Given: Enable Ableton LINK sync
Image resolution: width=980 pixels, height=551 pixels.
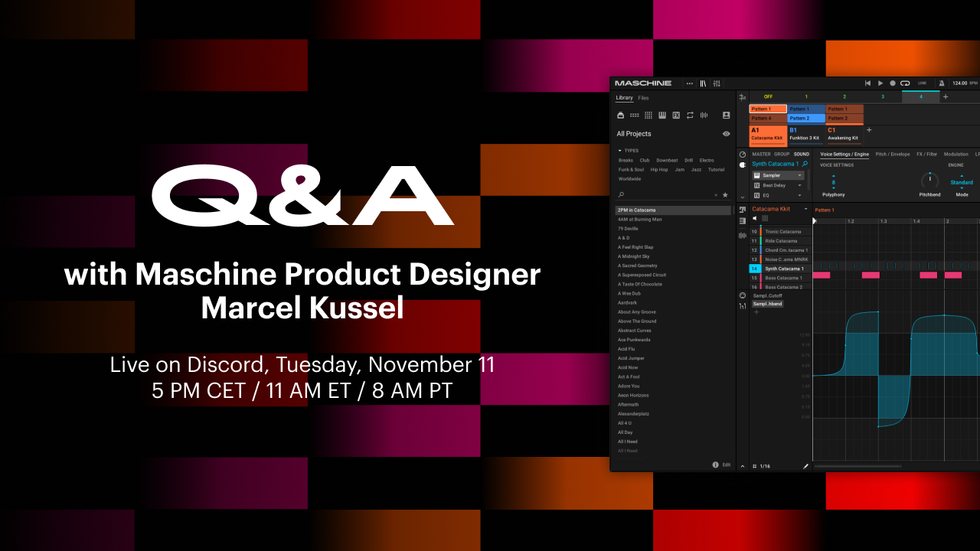Looking at the screenshot, I should coord(922,83).
